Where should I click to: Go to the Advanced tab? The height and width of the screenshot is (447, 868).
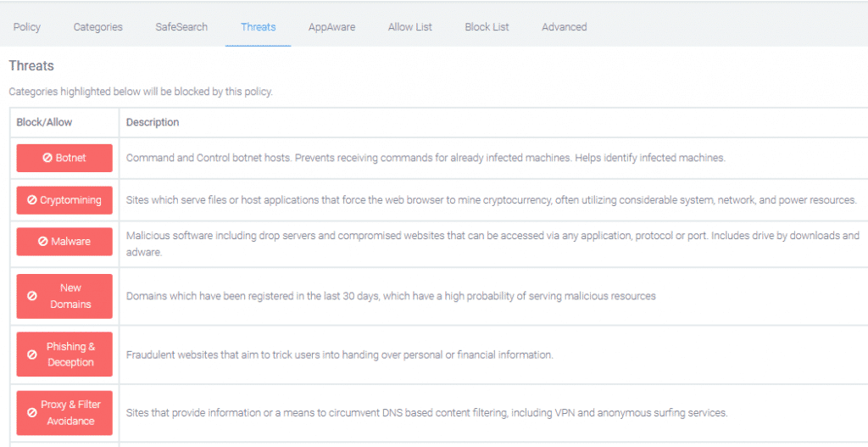[x=564, y=26]
